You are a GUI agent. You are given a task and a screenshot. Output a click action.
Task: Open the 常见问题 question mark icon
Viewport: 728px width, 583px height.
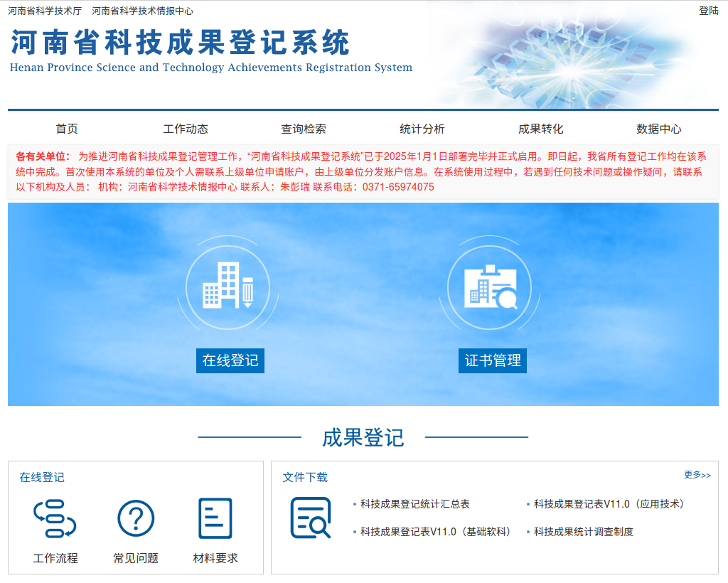(x=136, y=519)
